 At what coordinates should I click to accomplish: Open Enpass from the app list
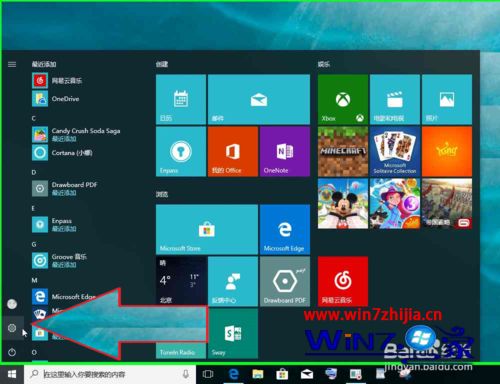[x=87, y=224]
